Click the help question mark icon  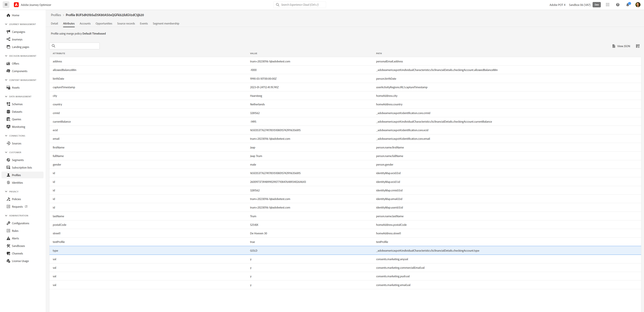(617, 5)
